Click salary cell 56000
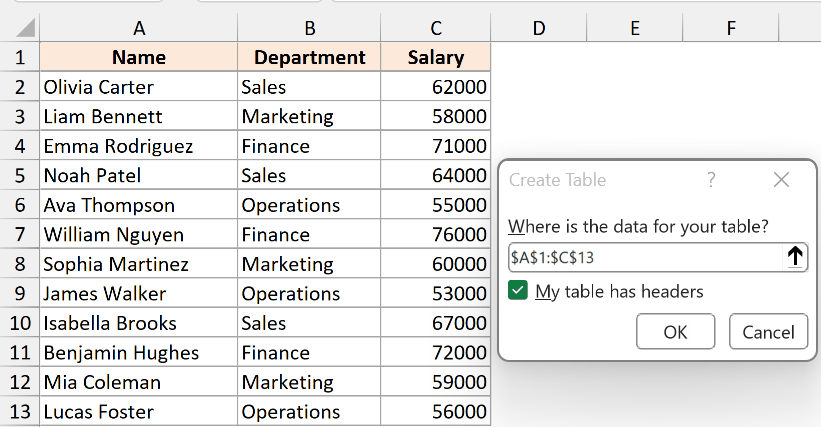The height and width of the screenshot is (427, 821). 436,412
